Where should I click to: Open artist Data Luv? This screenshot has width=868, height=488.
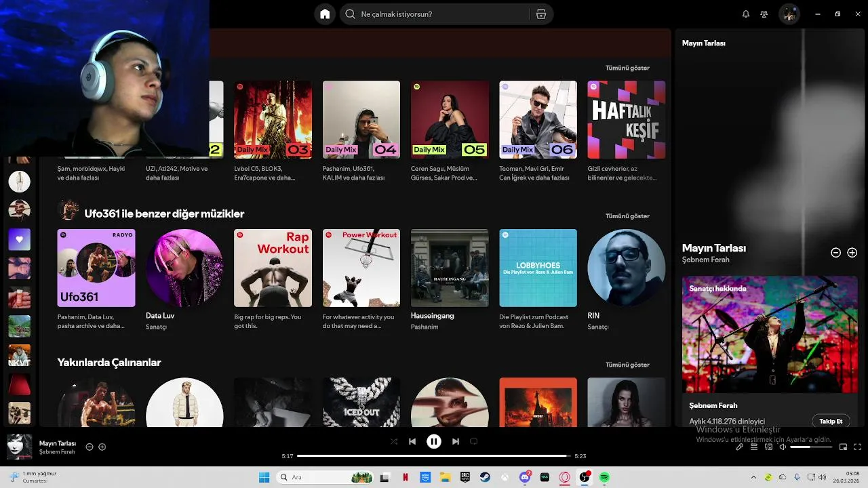pyautogui.click(x=184, y=268)
